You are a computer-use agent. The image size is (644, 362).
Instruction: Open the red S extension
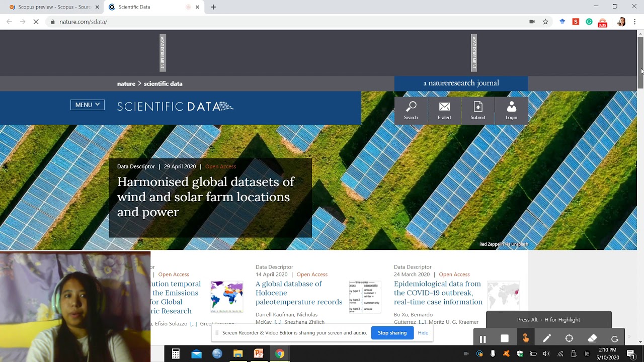click(576, 22)
